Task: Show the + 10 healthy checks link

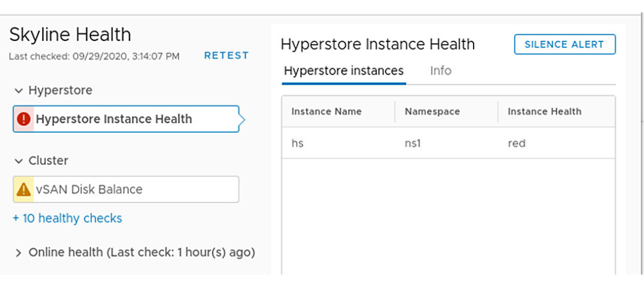Action: point(67,218)
